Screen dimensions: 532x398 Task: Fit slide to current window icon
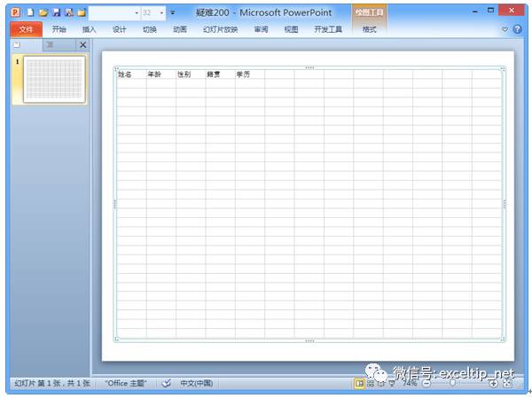coord(507,384)
